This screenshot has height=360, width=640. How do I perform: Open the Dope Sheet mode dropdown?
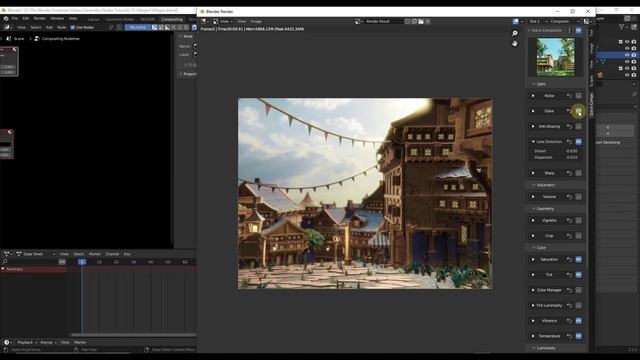(35, 254)
